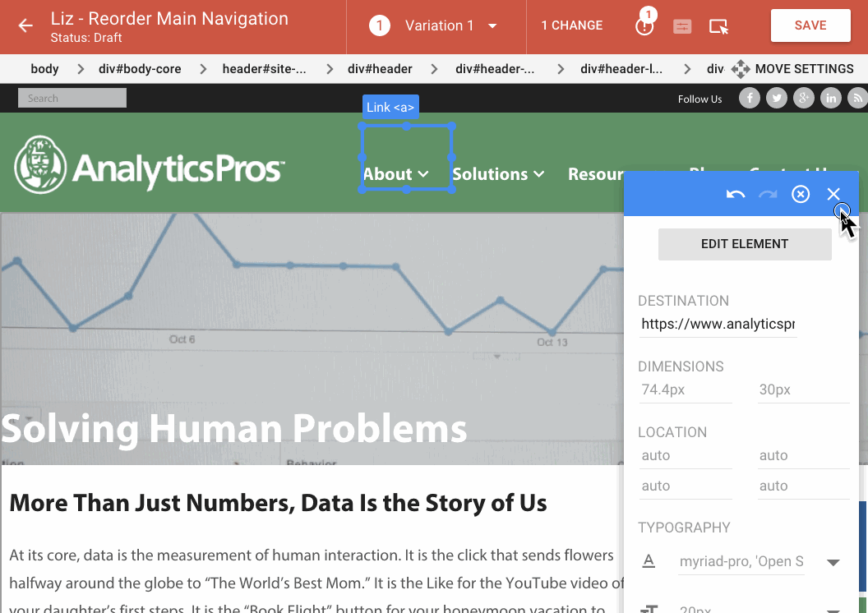Open the RSS feed social icon
Image resolution: width=868 pixels, height=613 pixels.
click(x=857, y=99)
